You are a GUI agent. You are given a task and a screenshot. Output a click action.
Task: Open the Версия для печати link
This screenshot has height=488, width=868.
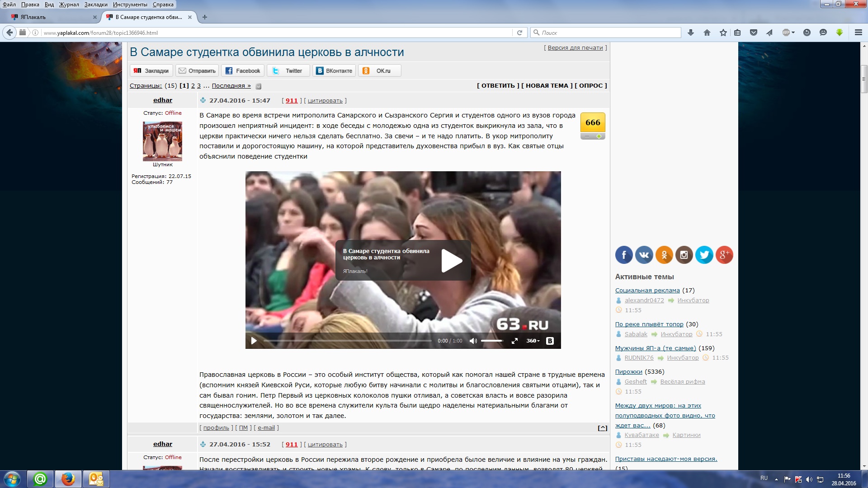point(576,47)
